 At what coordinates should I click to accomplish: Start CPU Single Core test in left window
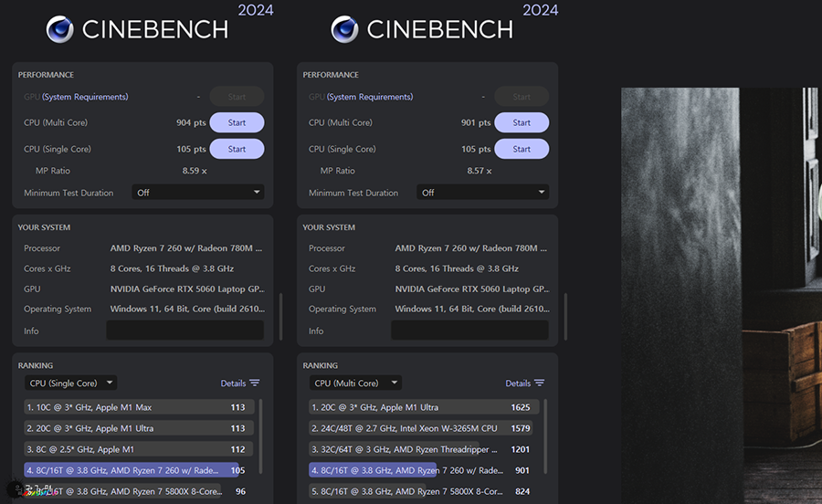coord(237,149)
